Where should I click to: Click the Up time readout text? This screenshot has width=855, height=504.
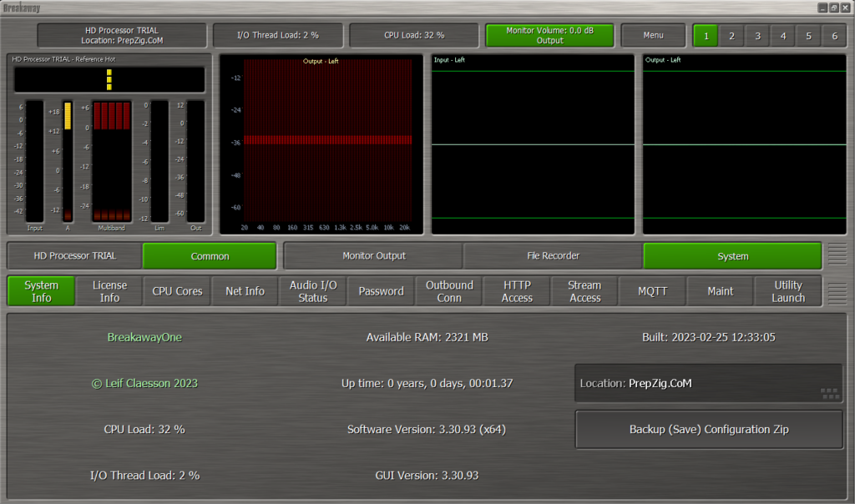[x=427, y=384]
